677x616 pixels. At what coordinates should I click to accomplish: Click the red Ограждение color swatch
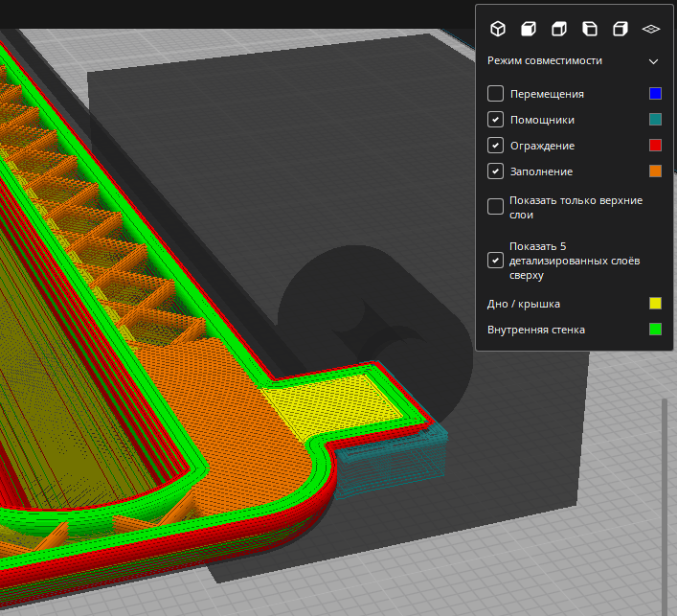pos(655,146)
